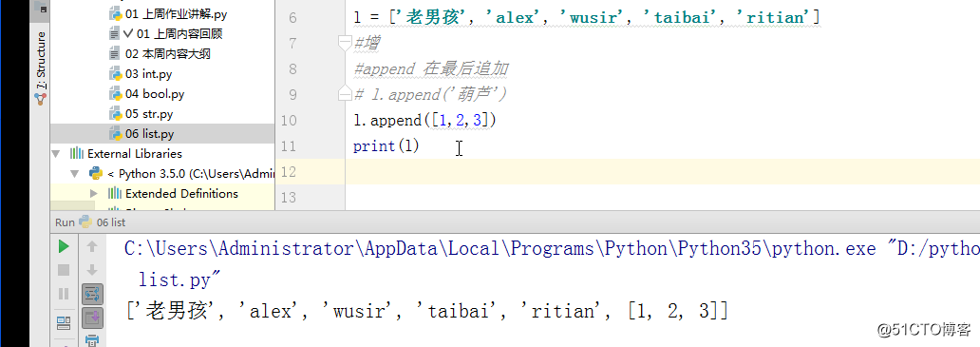Expand the Extended Definitions node

click(x=94, y=194)
